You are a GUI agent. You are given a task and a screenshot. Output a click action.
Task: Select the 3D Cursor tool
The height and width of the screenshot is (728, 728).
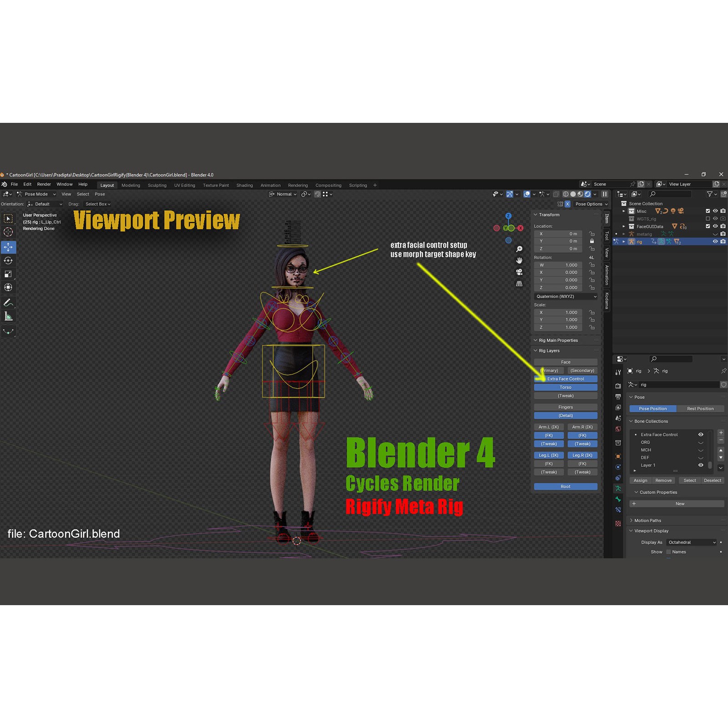(8, 232)
